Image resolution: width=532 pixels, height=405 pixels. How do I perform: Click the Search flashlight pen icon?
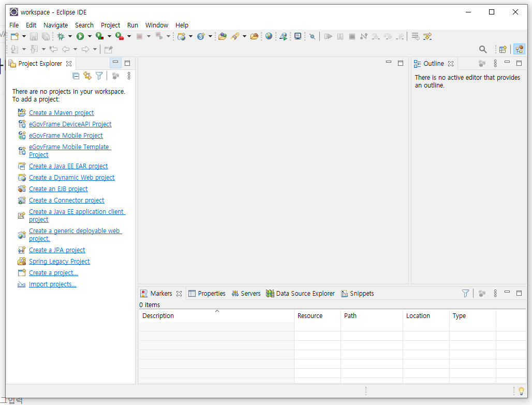(235, 36)
